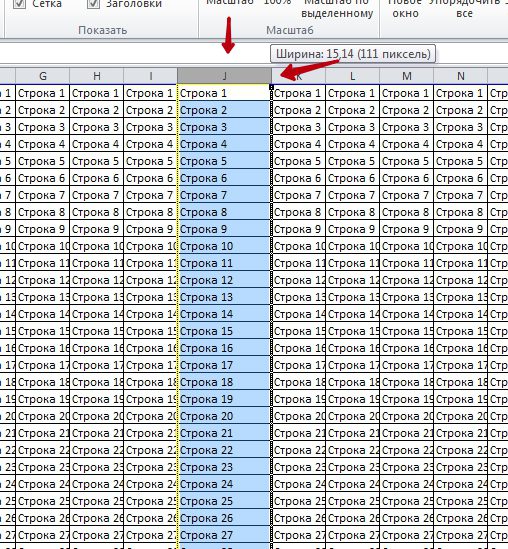Toggle the Сетка gridlines checkbox
Screen dimensions: 508x549
click(19, 4)
